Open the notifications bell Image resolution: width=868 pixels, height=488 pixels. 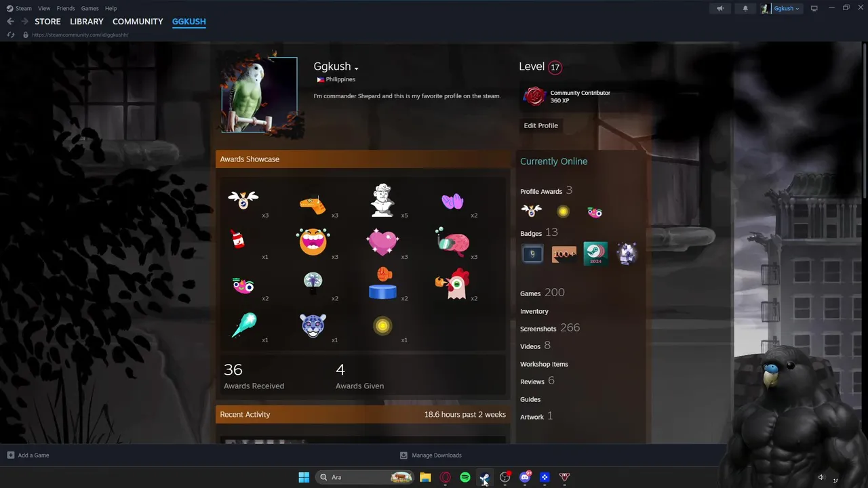(745, 8)
